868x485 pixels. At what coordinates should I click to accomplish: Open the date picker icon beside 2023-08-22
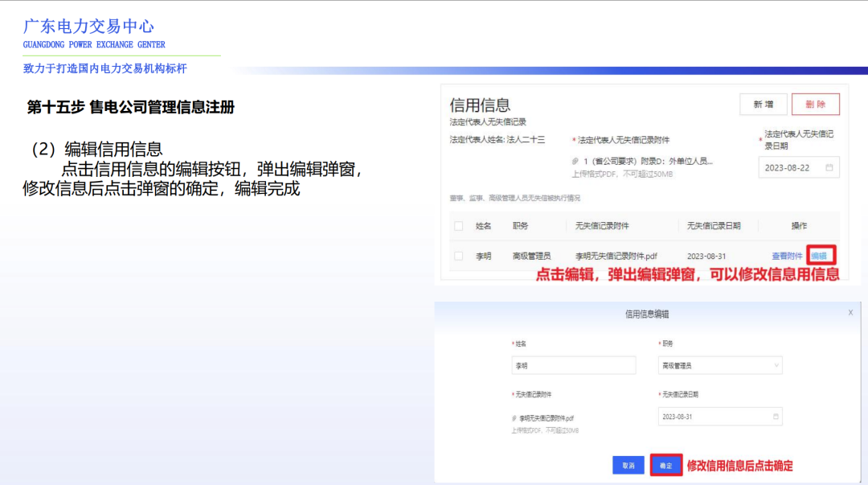pos(829,166)
